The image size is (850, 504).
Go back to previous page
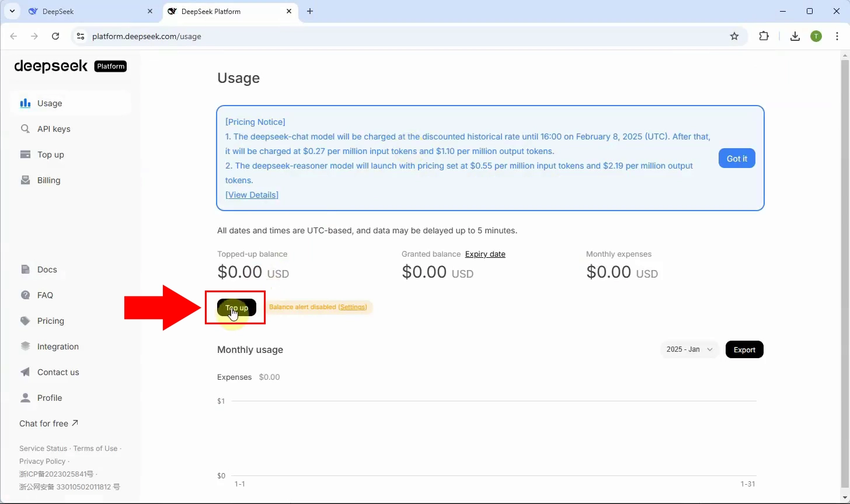14,36
